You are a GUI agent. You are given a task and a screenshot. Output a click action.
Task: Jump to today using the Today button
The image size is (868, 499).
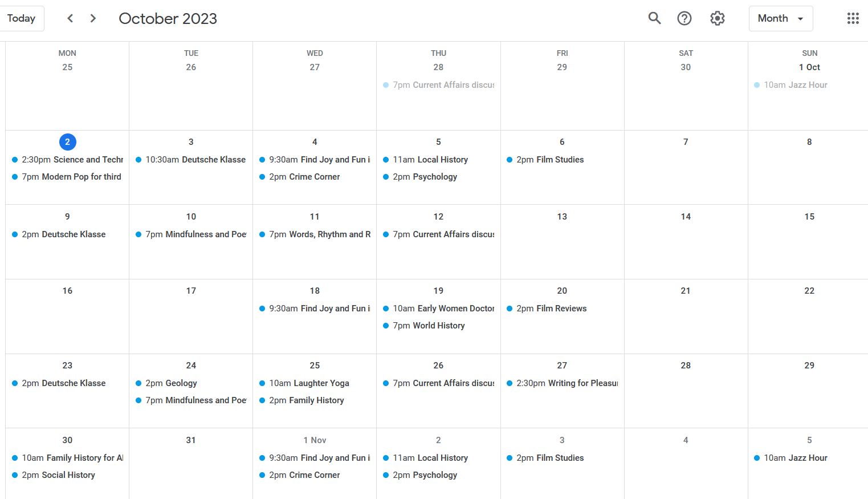tap(22, 18)
